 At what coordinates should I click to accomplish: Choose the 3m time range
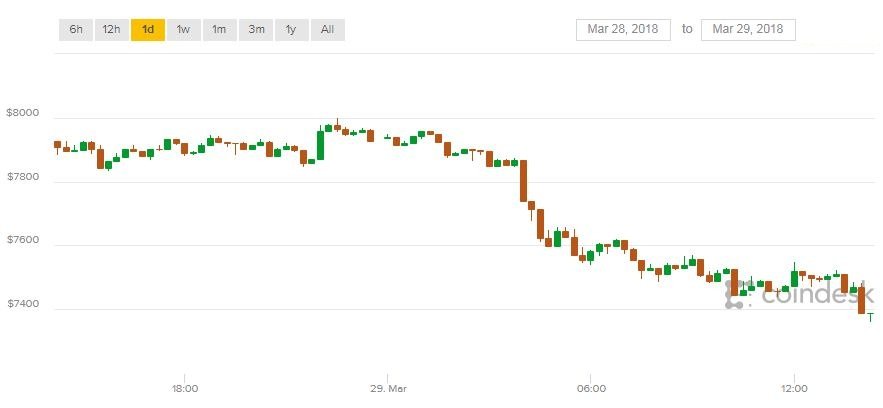[256, 29]
